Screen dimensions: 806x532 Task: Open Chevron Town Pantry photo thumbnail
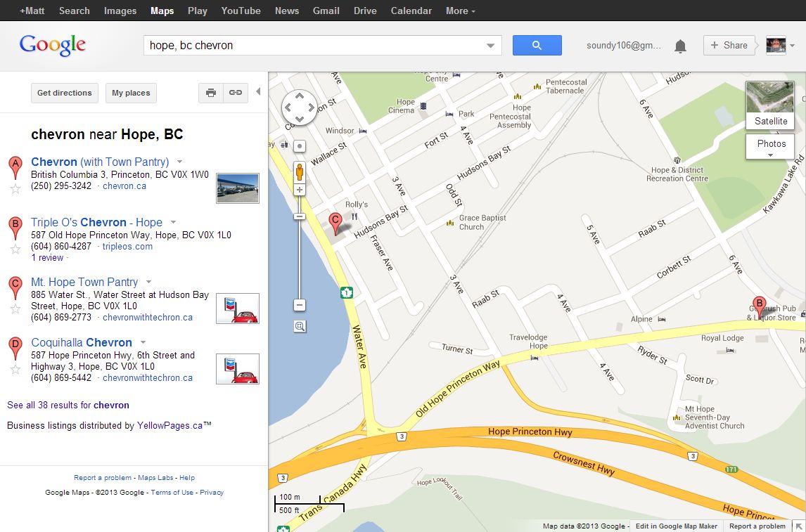click(x=238, y=188)
